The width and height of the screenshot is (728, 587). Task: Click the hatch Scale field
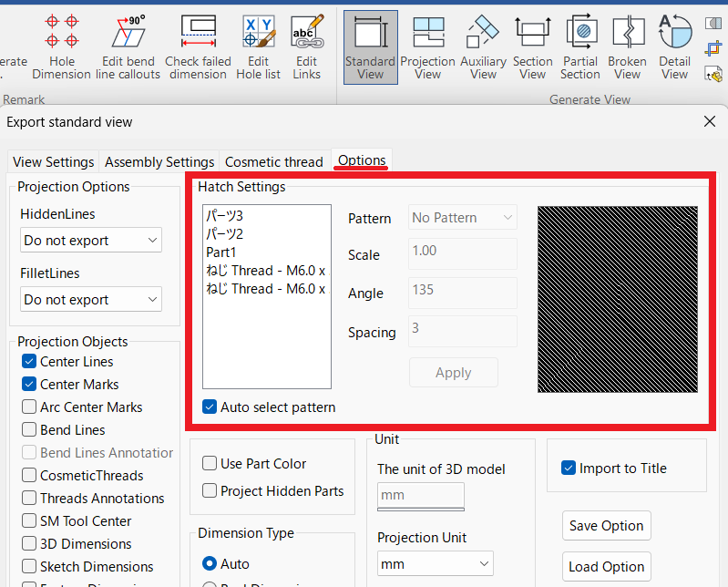(463, 253)
